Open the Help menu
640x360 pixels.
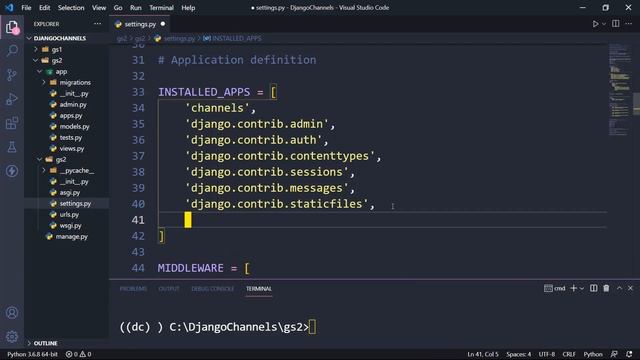[x=188, y=8]
